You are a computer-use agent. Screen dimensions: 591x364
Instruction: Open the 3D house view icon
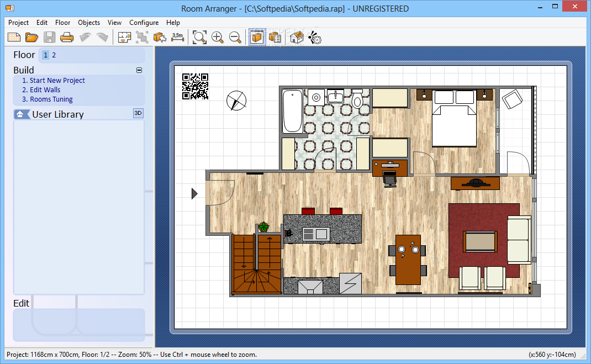point(297,38)
